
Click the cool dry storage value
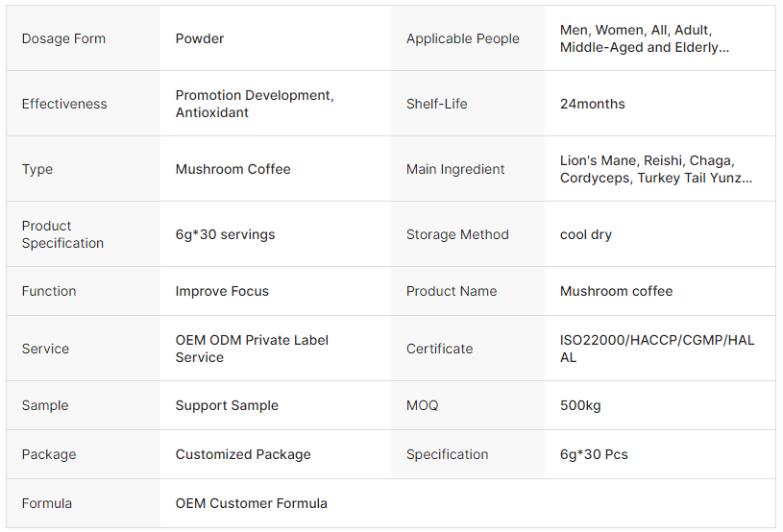coord(585,234)
